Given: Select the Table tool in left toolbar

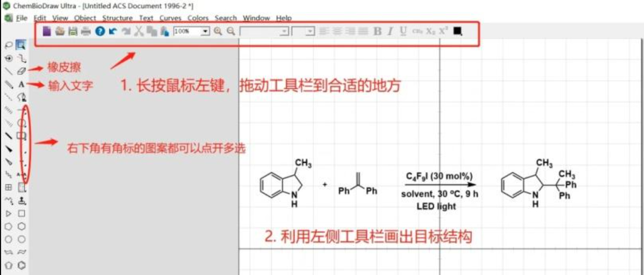Looking at the screenshot, I should pos(9,187).
